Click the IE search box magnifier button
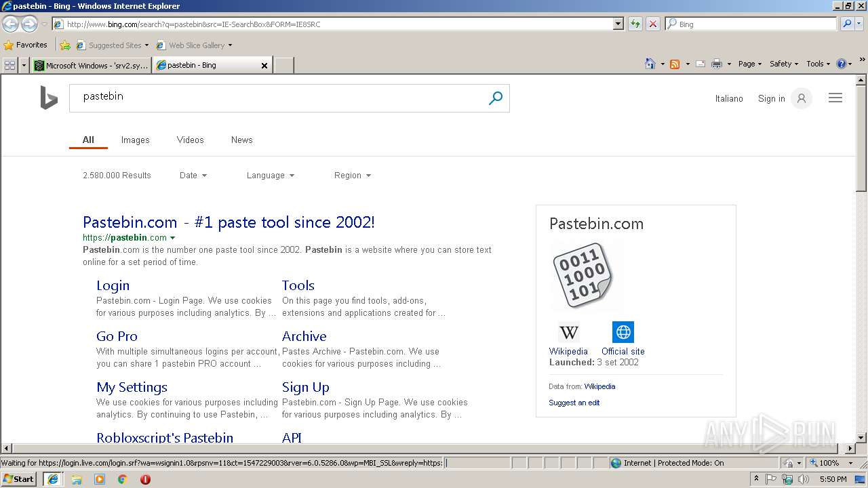The width and height of the screenshot is (868, 488). click(847, 24)
